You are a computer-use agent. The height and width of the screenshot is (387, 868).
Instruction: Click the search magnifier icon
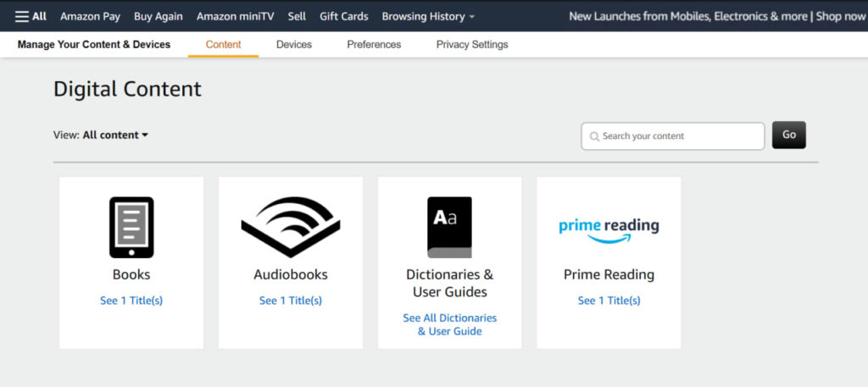[x=594, y=136]
